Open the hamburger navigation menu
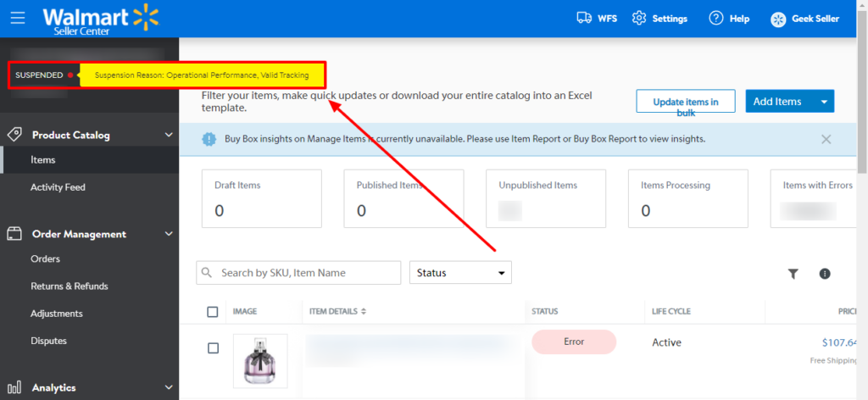868x400 pixels. [x=18, y=18]
